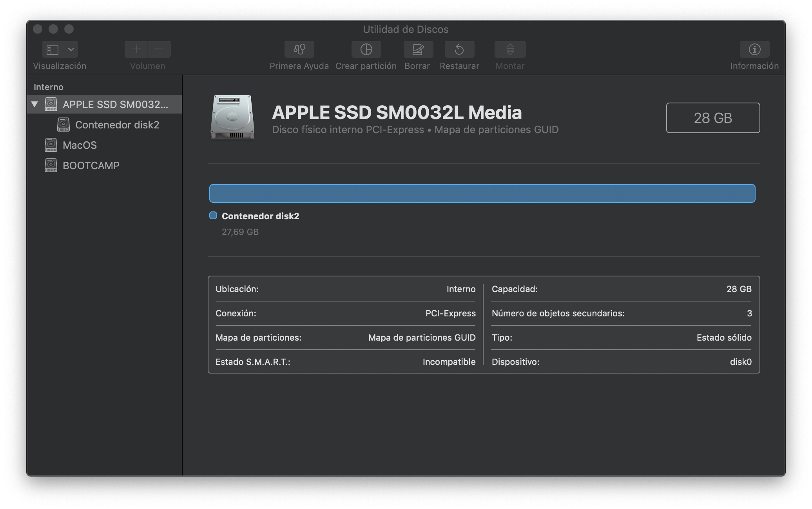Screen dimensions: 812x509
Task: Click the Información toolbar label
Action: click(754, 66)
